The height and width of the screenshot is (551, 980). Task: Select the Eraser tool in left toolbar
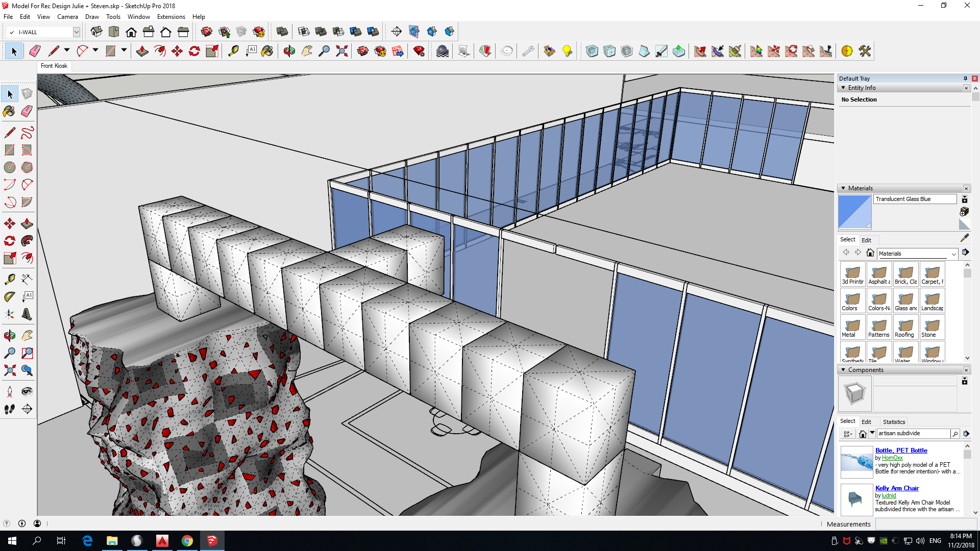pyautogui.click(x=27, y=111)
